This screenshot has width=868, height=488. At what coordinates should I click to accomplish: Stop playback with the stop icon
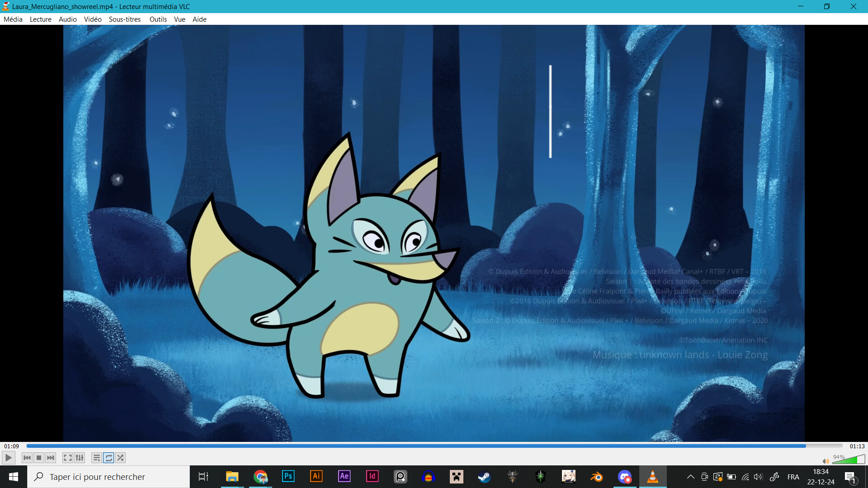pos(39,458)
